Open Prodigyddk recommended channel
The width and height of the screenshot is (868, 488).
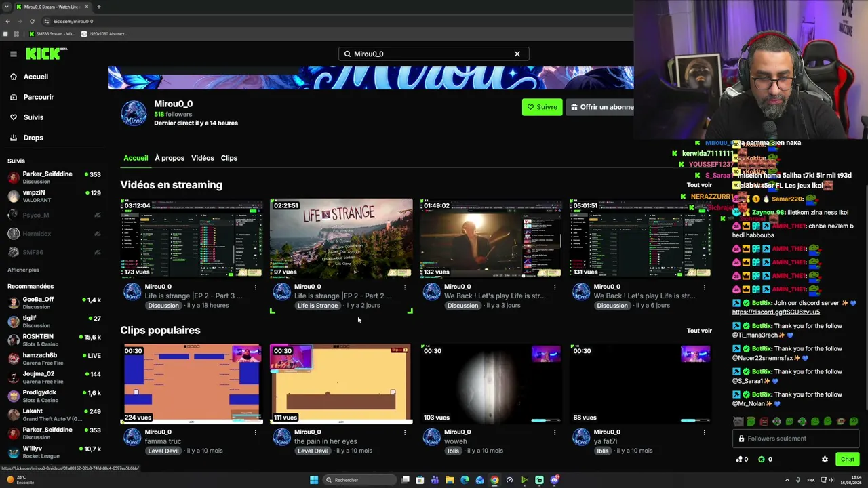coord(54,396)
